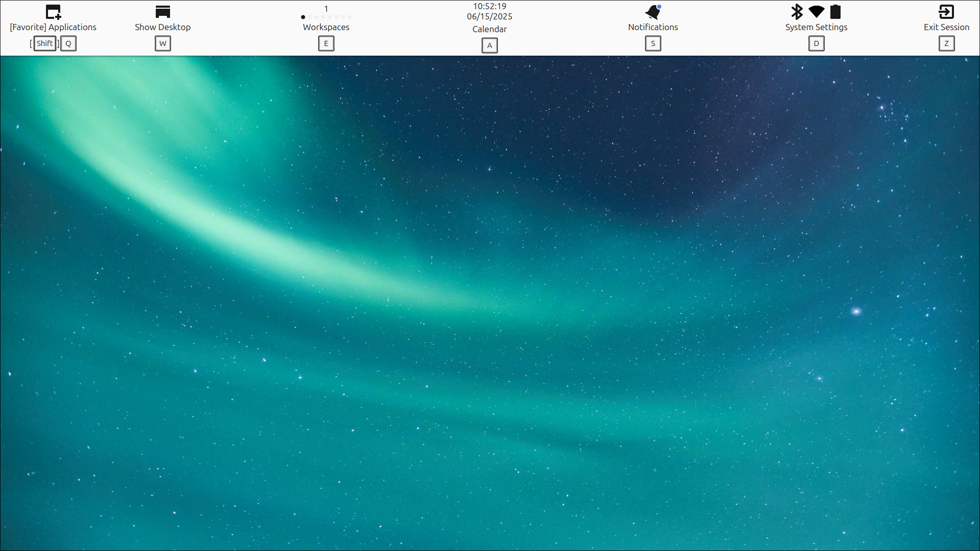Click the Q shortcut key hint
Image resolution: width=980 pixels, height=551 pixels.
(68, 43)
